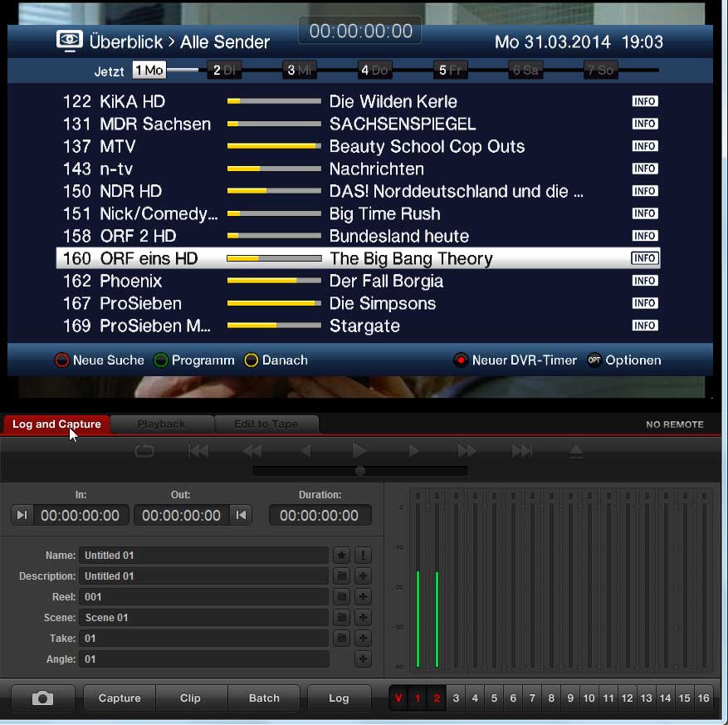
Task: Click INFO icon for ORF eins HD
Action: point(644,258)
